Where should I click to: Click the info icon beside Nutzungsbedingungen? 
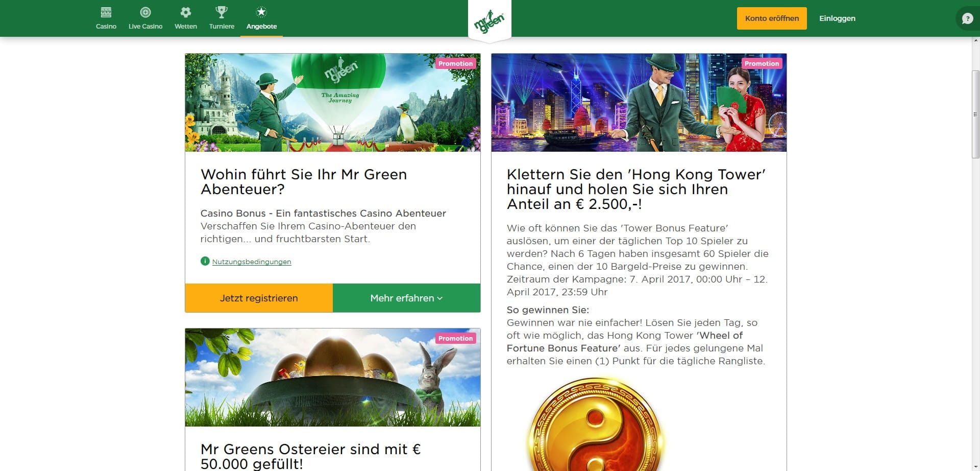coord(205,261)
